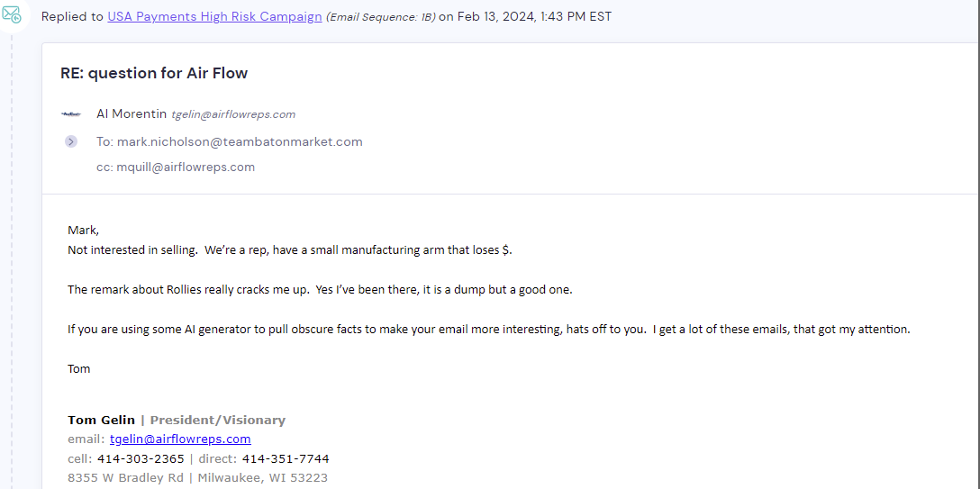Click the sender email beside Al Morentin

233,114
